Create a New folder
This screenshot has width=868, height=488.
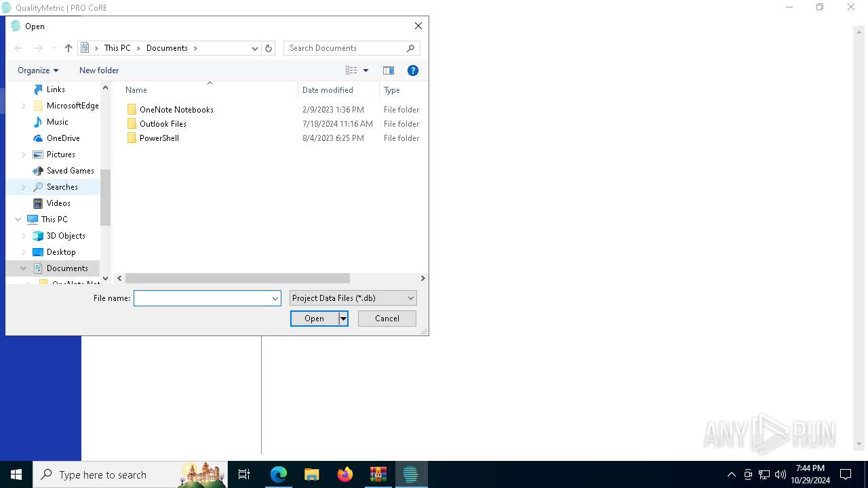click(99, 70)
